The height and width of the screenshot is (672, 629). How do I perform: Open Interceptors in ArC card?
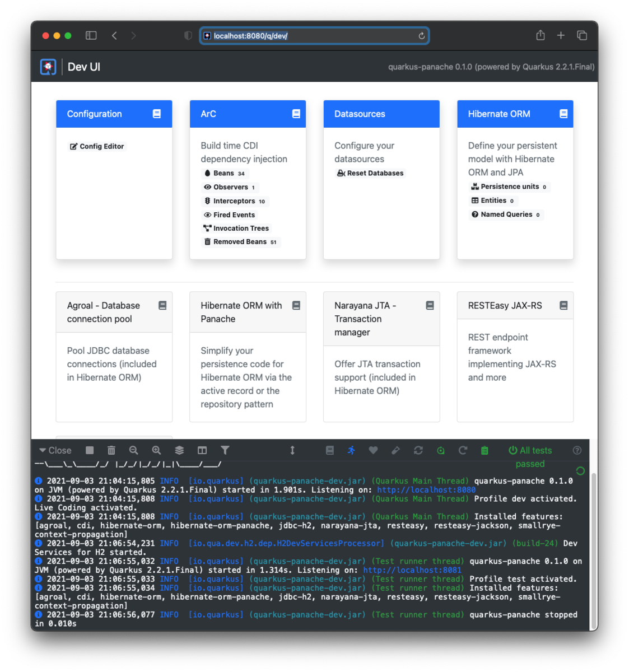(x=235, y=201)
